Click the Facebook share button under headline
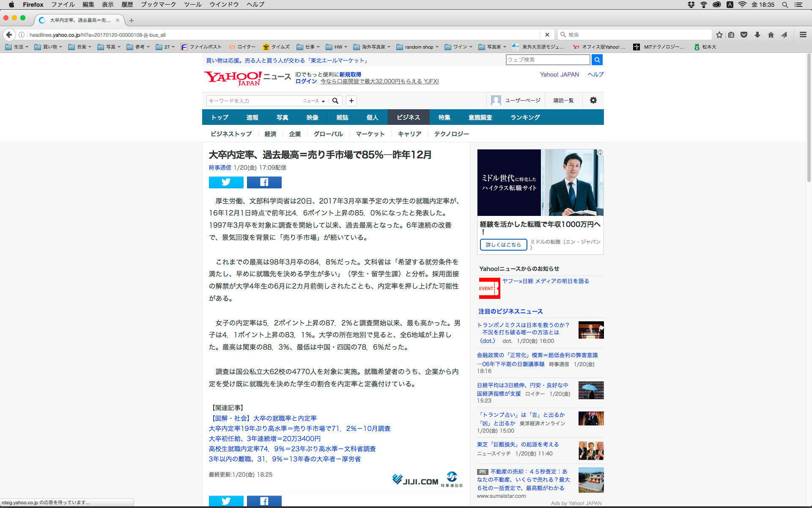 pyautogui.click(x=264, y=182)
